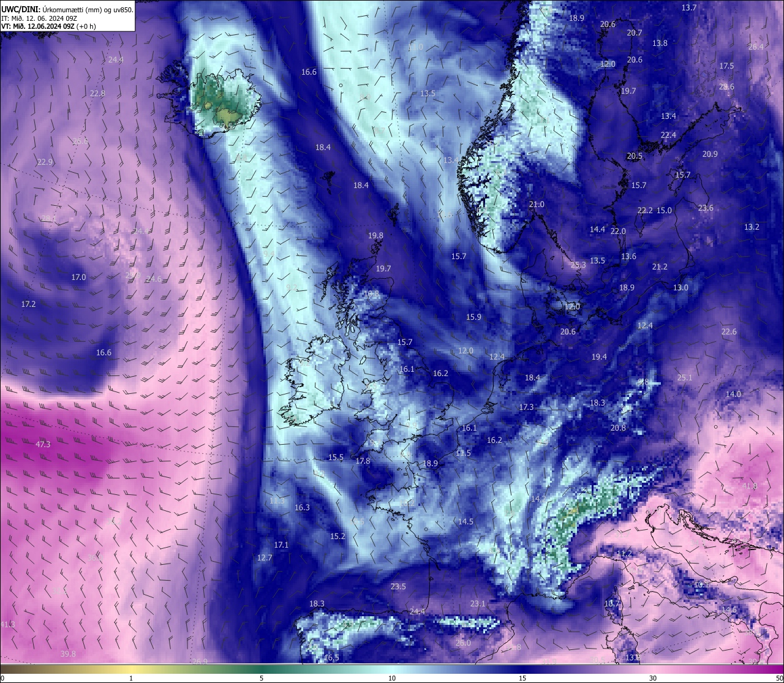The image size is (784, 683).
Task: Click the UWC/DINI Úrkomumætti title text
Action: coord(67,9)
